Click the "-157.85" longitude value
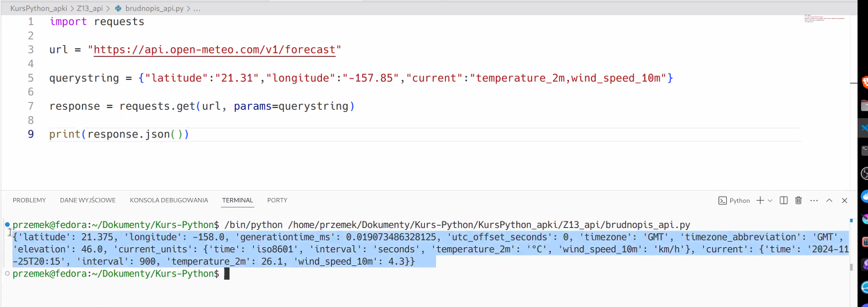This screenshot has height=307, width=868. (x=369, y=78)
